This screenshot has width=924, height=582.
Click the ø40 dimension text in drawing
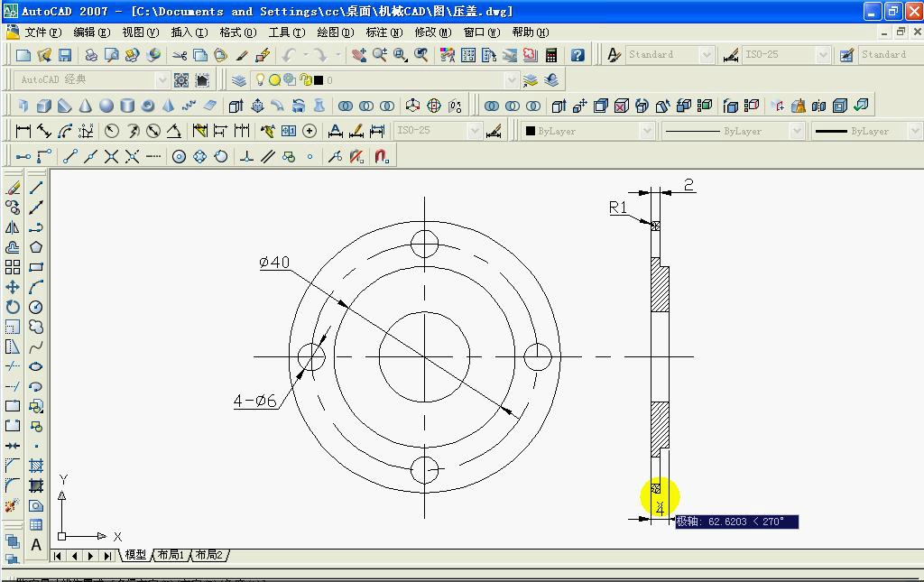[274, 263]
